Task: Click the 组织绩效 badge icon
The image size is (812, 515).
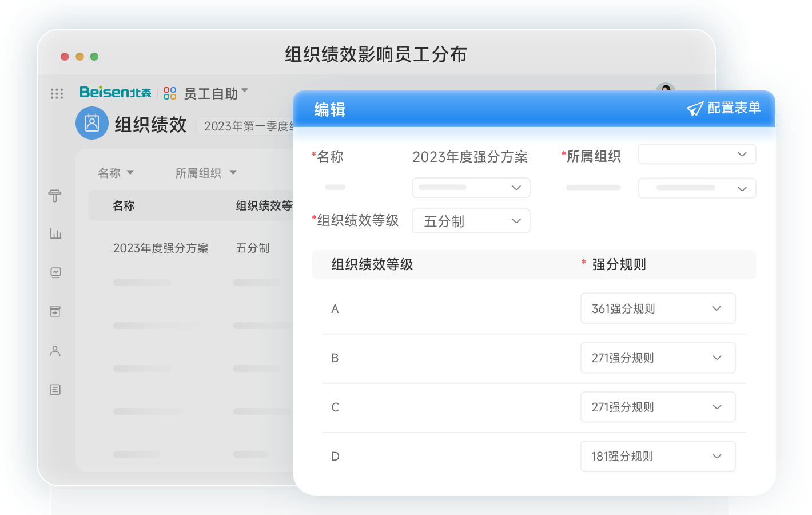Action: coord(92,123)
